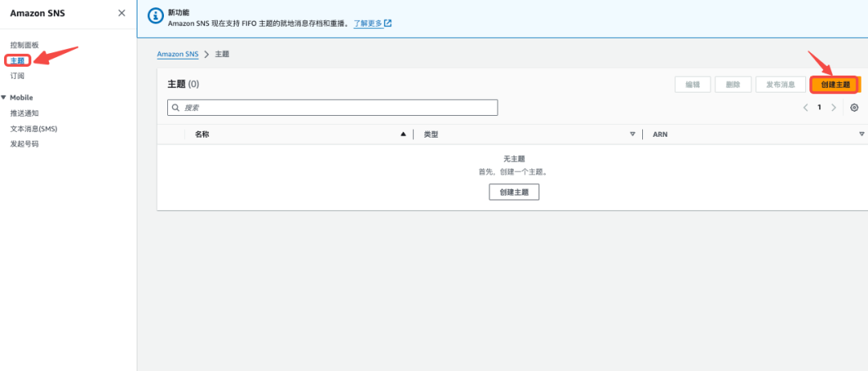Open 发起号码 under Mobile
The image size is (868, 371).
click(24, 144)
